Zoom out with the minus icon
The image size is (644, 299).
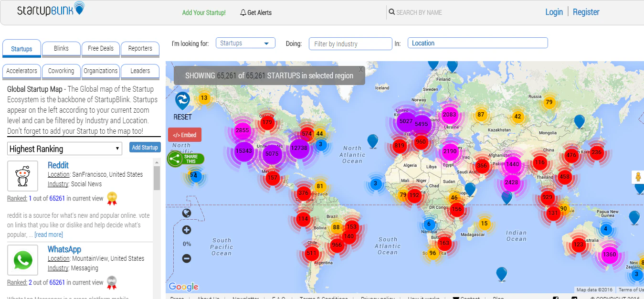tap(187, 258)
